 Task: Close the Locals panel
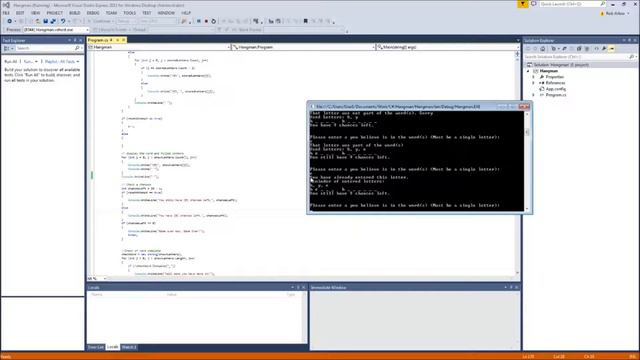coord(304,288)
